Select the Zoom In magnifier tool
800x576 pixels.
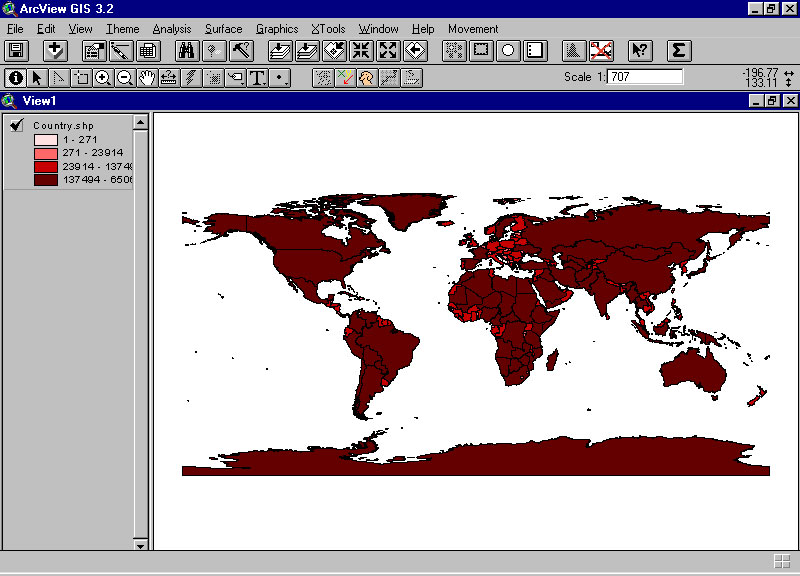[x=102, y=77]
